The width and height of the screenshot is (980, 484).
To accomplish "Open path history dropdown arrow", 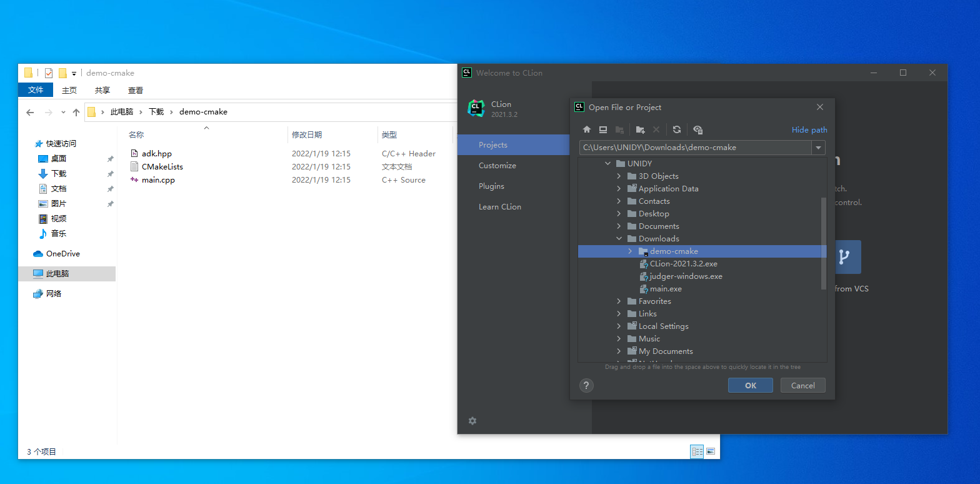I will click(x=817, y=148).
